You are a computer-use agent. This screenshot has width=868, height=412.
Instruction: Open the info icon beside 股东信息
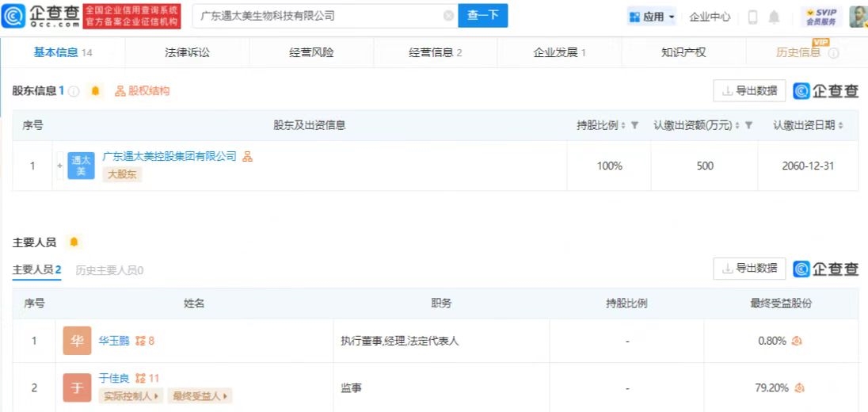click(x=74, y=91)
